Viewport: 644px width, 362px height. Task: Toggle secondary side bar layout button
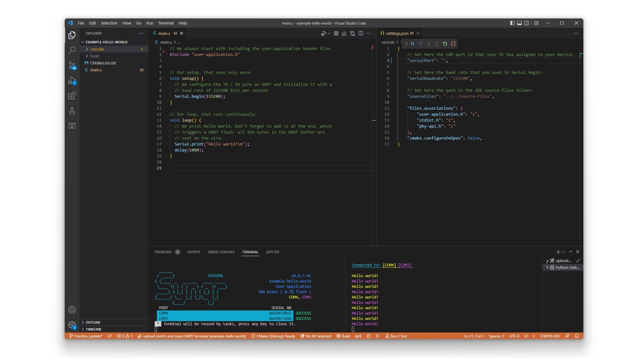click(526, 23)
